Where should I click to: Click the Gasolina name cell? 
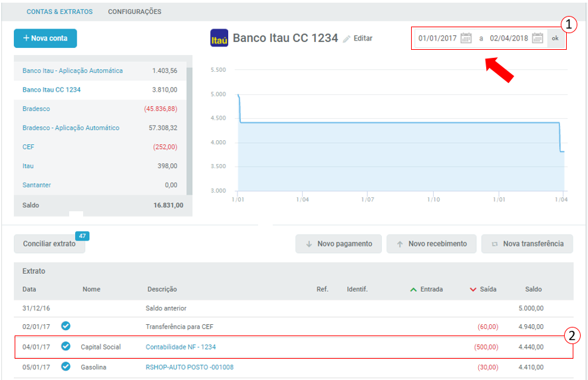point(93,367)
